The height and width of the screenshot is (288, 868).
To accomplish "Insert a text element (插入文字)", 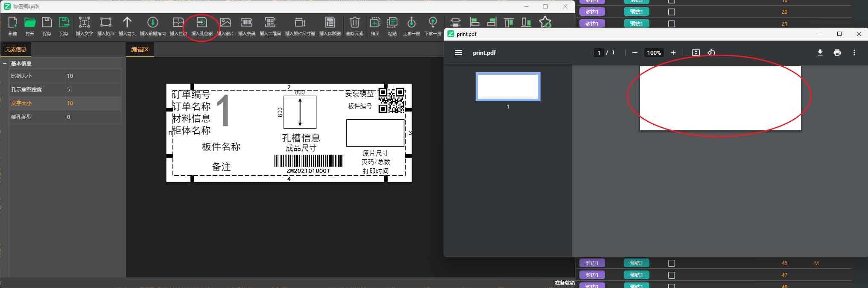I will click(85, 26).
